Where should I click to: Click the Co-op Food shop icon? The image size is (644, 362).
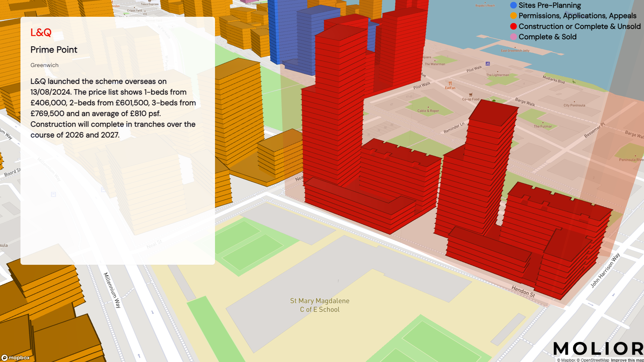pos(471,95)
